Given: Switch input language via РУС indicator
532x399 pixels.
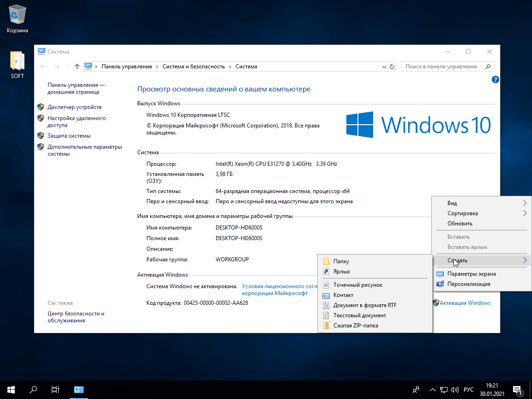Looking at the screenshot, I should (469, 390).
